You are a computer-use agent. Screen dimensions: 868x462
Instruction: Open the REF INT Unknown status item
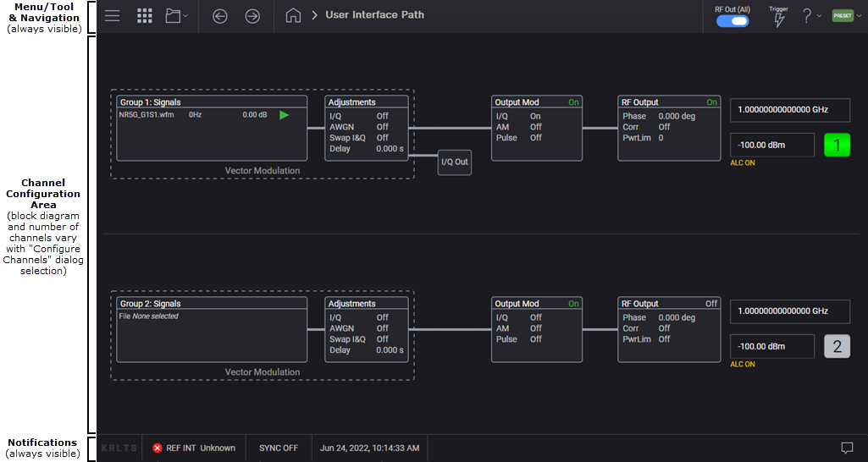194,448
